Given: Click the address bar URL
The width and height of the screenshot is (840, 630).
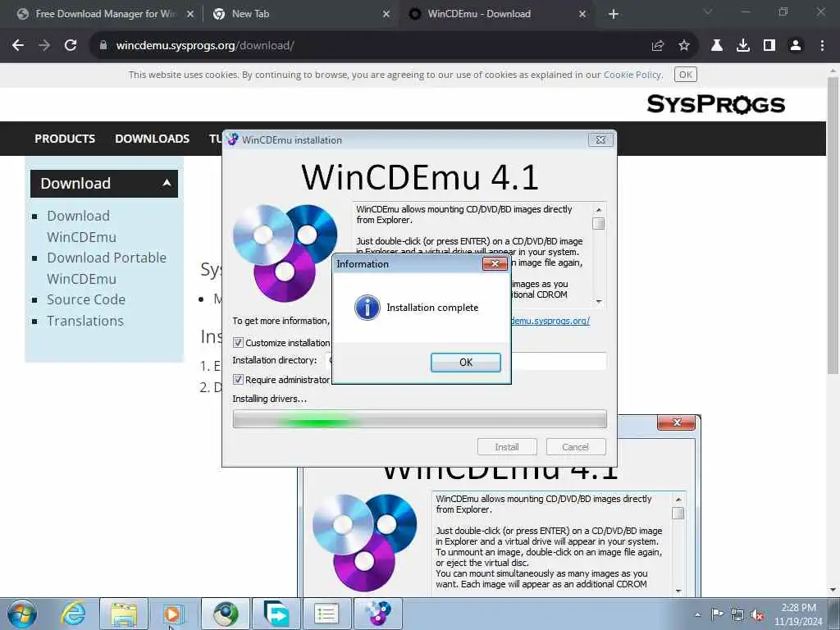Looking at the screenshot, I should (205, 46).
